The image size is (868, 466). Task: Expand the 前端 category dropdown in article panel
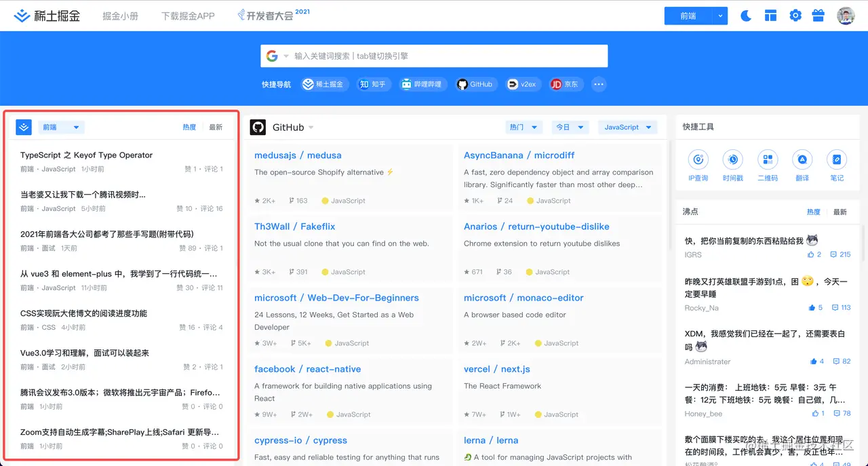[61, 127]
